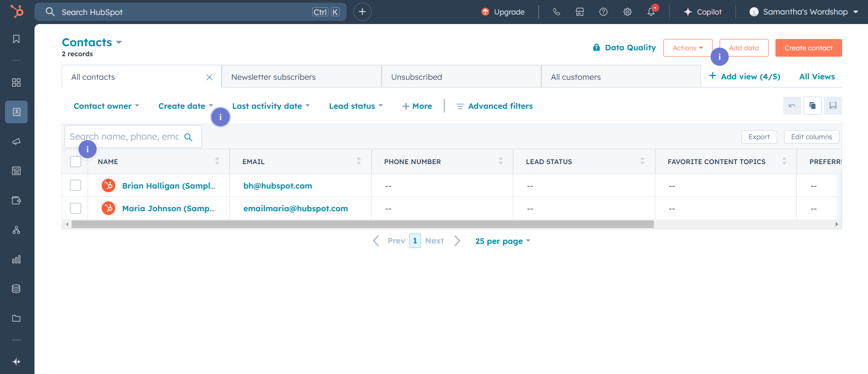Open Samantha's Wordshop account menu

pos(804,12)
